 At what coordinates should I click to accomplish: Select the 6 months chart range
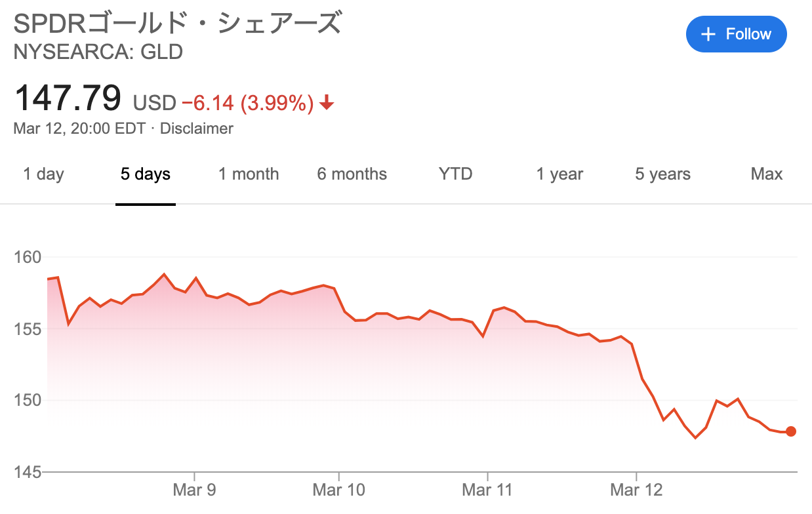[352, 174]
